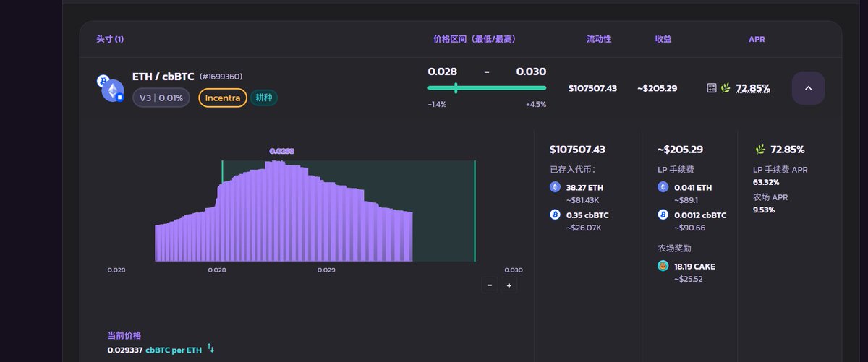
Task: Click position ID (#1699360)
Action: coord(221,77)
